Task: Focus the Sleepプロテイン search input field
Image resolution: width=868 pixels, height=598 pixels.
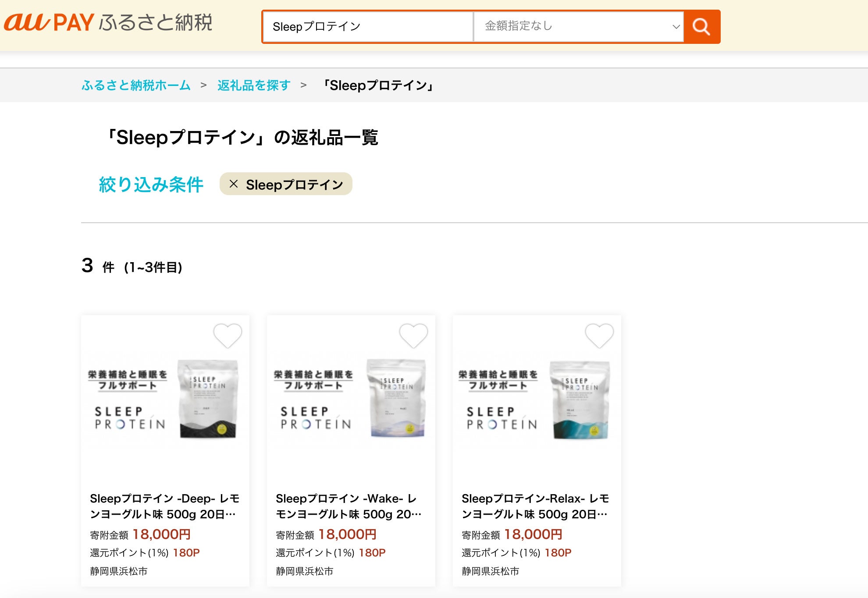Action: tap(368, 27)
